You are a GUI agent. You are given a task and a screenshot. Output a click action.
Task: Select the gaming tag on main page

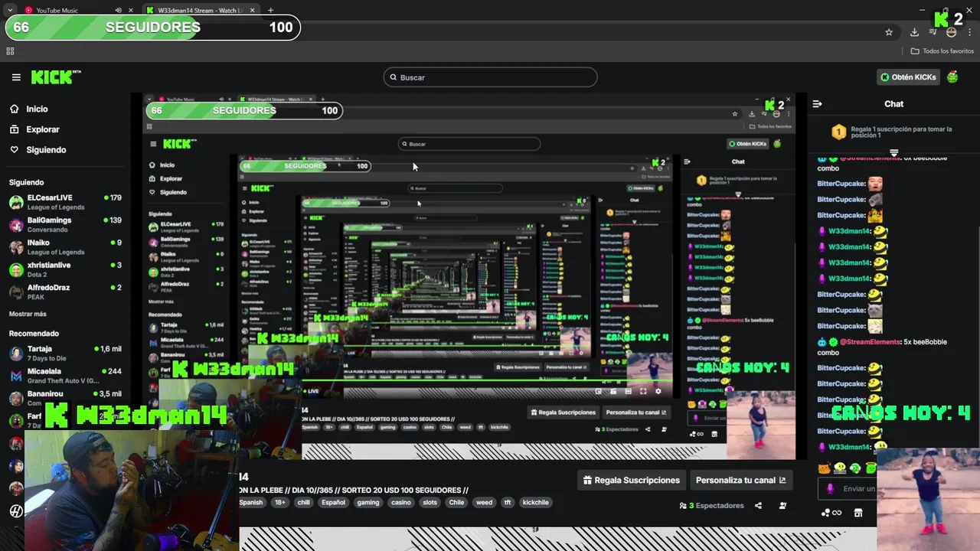368,503
